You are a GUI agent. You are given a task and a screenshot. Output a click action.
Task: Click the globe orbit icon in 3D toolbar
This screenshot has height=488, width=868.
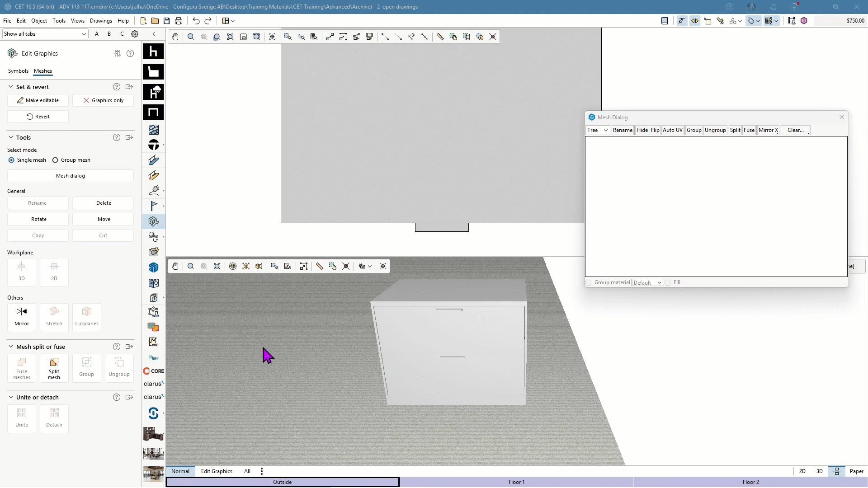233,266
